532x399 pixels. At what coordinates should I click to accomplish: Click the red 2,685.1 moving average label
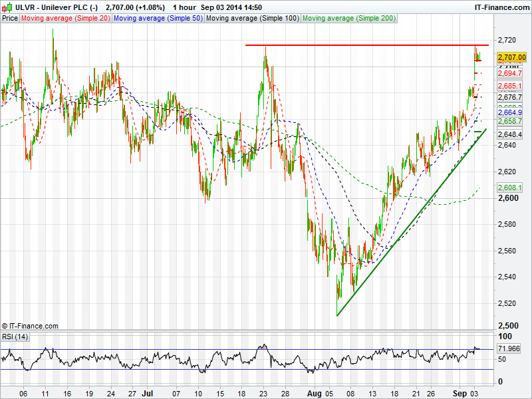tap(510, 86)
